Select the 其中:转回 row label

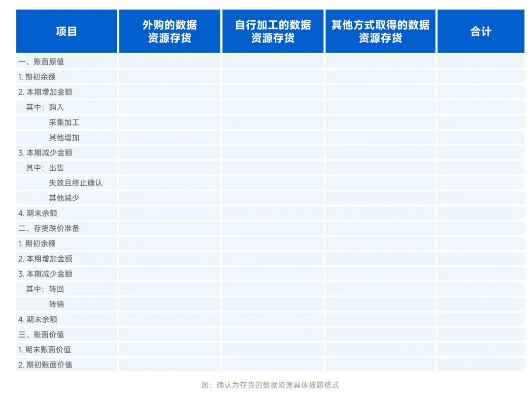[45, 289]
